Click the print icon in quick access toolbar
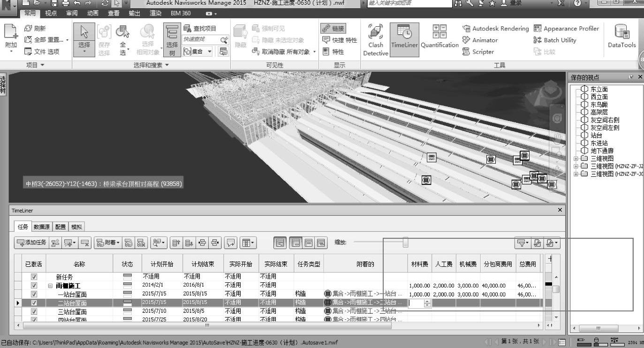Image resolution: width=644 pixels, height=348 pixels. coord(65,4)
